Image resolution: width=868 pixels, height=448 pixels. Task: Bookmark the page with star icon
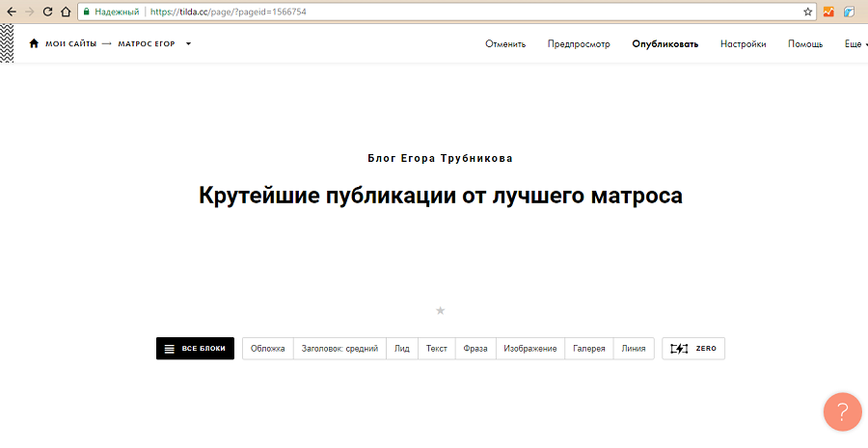(x=807, y=12)
